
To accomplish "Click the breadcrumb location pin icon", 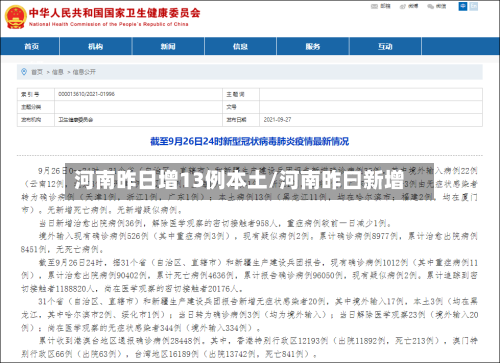I will (x=24, y=72).
